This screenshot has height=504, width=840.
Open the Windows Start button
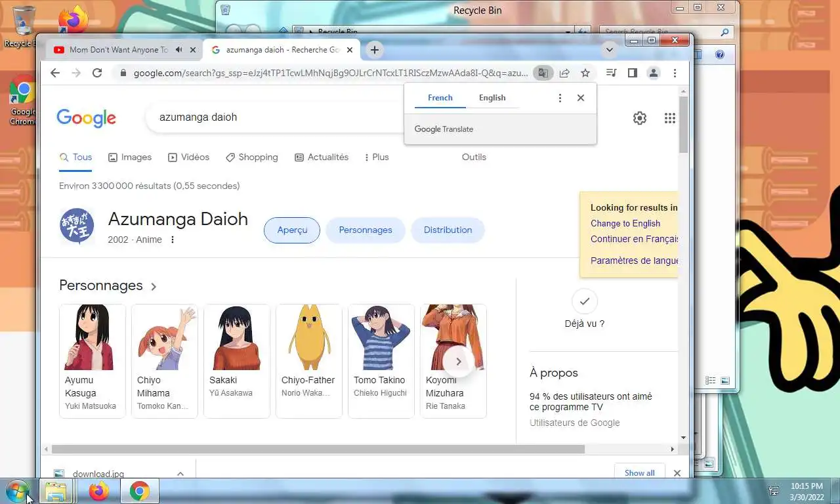click(x=16, y=490)
